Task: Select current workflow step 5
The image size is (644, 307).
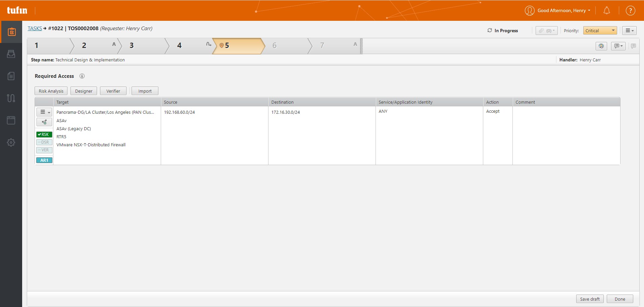Action: click(238, 46)
